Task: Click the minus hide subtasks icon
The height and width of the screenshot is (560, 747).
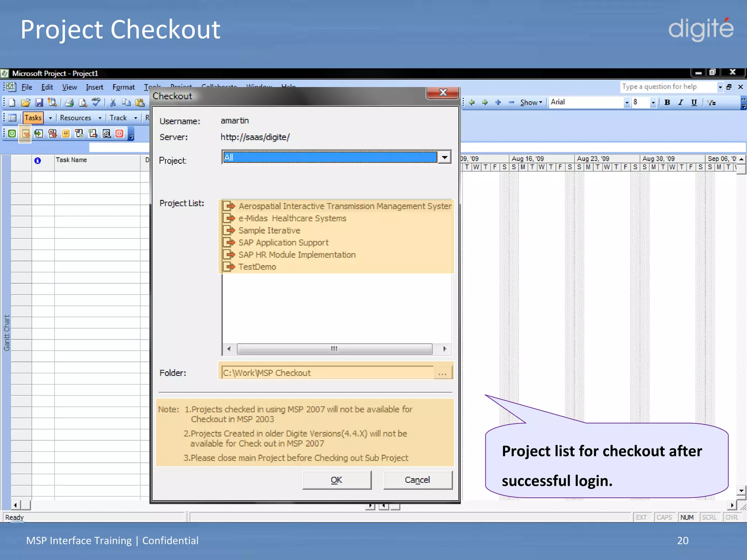Action: (x=511, y=102)
